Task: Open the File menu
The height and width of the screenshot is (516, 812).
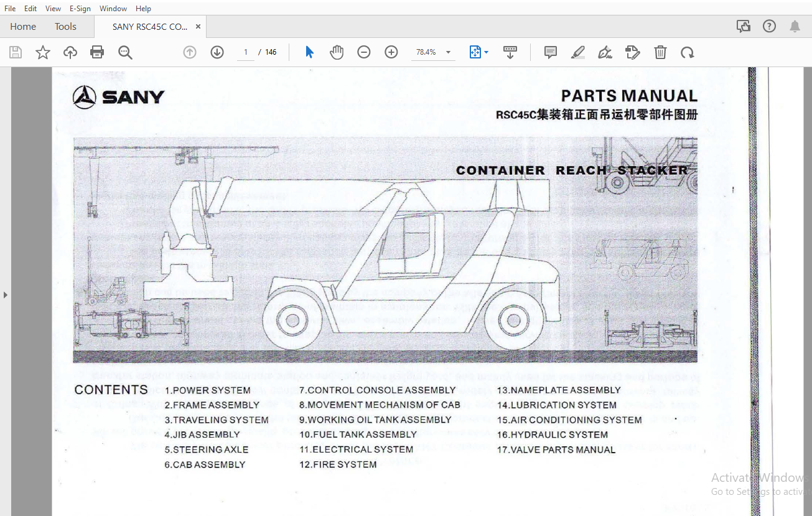Action: click(10, 9)
